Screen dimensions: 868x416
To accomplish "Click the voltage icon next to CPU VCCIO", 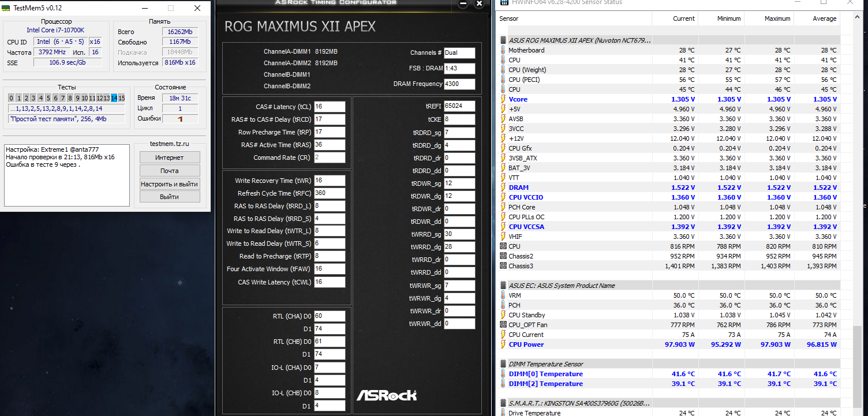I will [503, 197].
